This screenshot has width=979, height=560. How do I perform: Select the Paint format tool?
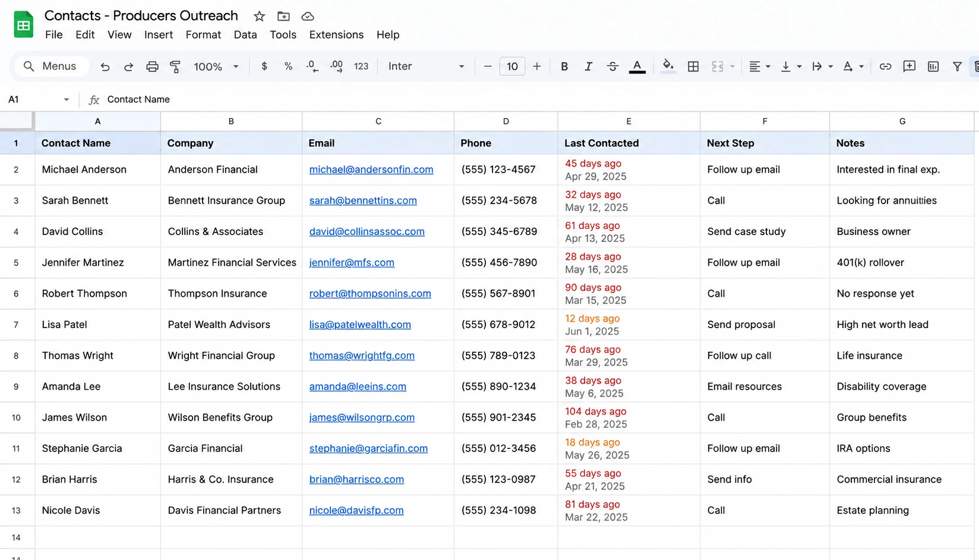tap(175, 67)
